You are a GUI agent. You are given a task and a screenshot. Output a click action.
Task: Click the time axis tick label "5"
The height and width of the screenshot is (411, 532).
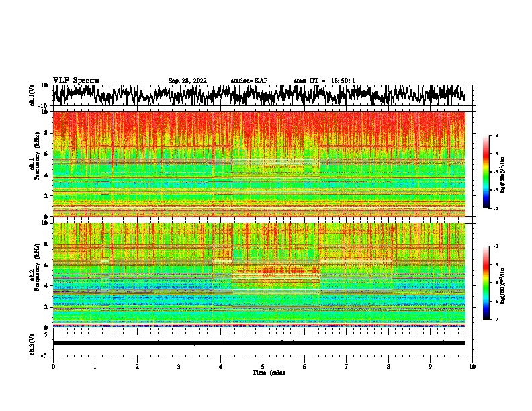pyautogui.click(x=263, y=367)
